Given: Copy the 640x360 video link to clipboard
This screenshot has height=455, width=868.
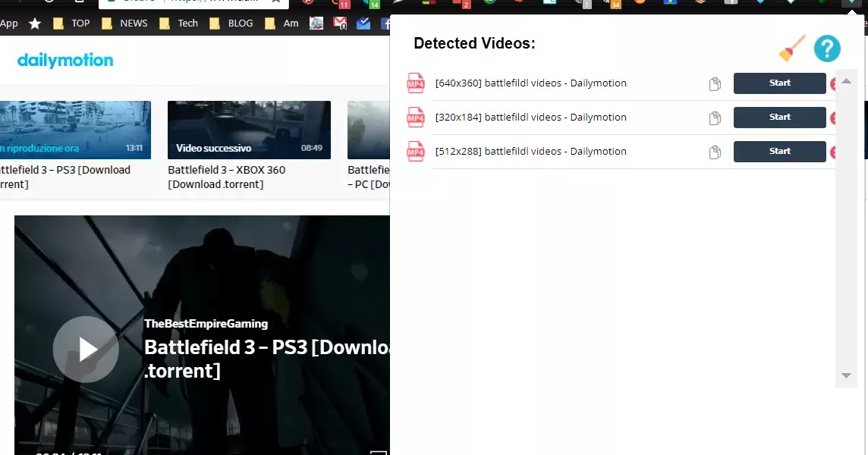Looking at the screenshot, I should pyautogui.click(x=714, y=84).
